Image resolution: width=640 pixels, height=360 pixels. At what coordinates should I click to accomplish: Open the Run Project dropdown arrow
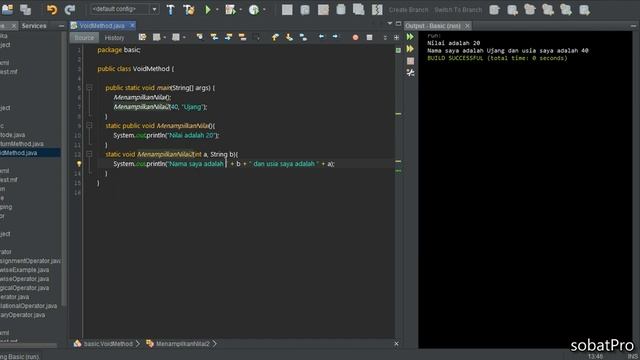(x=217, y=9)
